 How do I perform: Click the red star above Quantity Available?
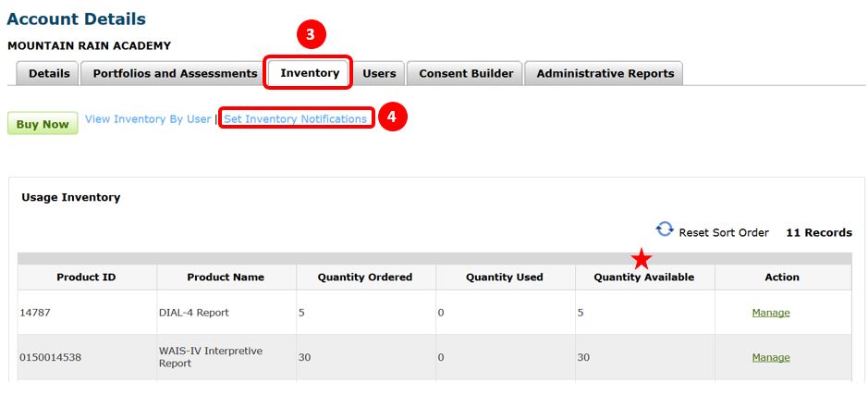click(x=642, y=260)
